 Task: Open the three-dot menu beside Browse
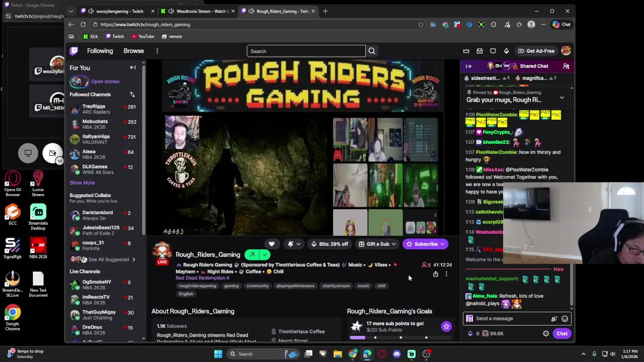(x=157, y=51)
